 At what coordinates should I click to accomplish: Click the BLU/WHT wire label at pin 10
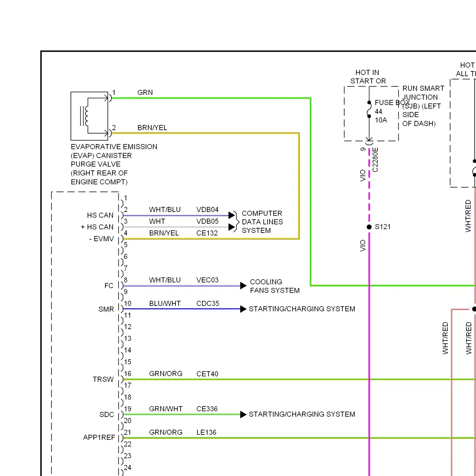165,304
